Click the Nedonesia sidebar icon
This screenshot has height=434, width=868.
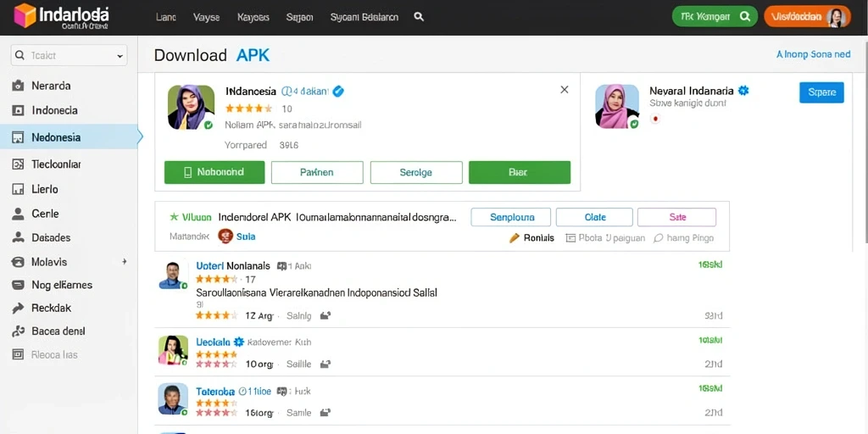[x=19, y=137]
